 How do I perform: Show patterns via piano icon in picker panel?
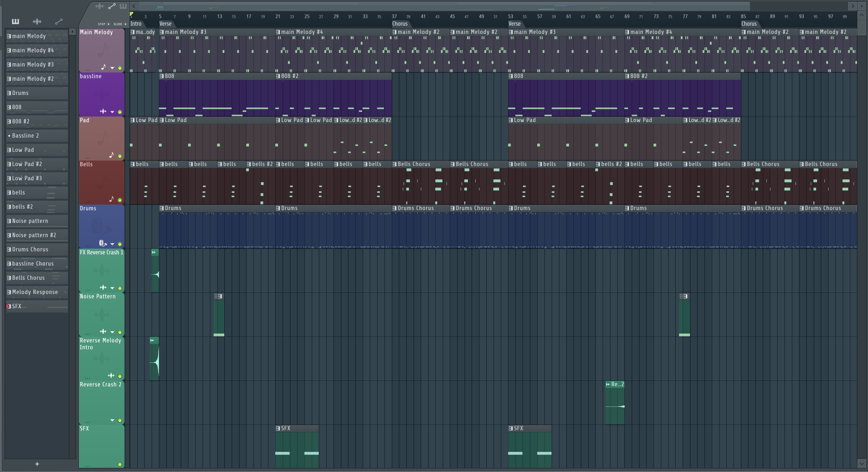pyautogui.click(x=15, y=22)
